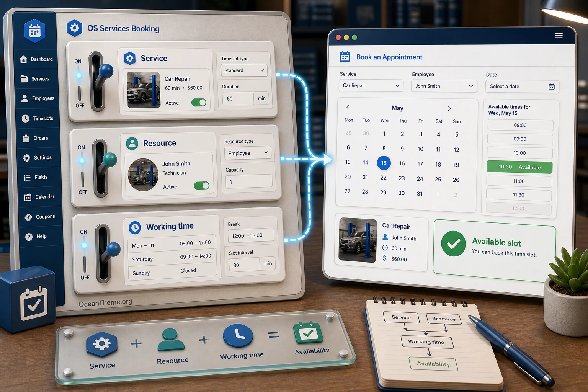The height and width of the screenshot is (392, 588).
Task: Click the Help question mark icon
Action: point(29,237)
